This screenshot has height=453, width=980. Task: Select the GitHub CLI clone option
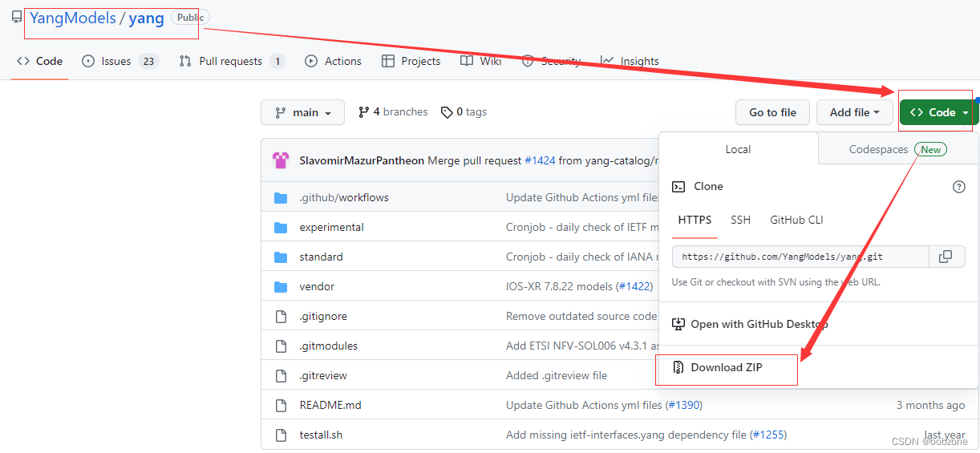(796, 220)
